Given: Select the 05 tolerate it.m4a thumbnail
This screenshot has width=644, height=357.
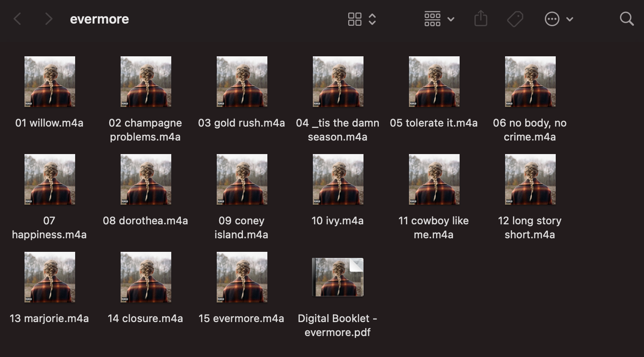Looking at the screenshot, I should click(434, 82).
